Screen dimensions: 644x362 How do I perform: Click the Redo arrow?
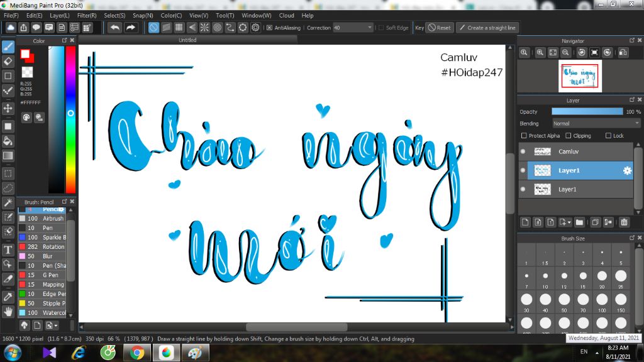(131, 28)
